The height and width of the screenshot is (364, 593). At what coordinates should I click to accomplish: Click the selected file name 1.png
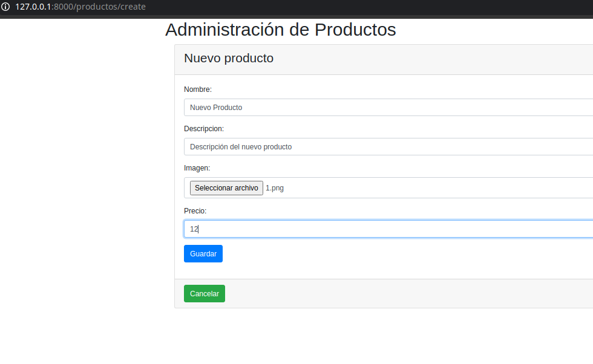coord(275,188)
